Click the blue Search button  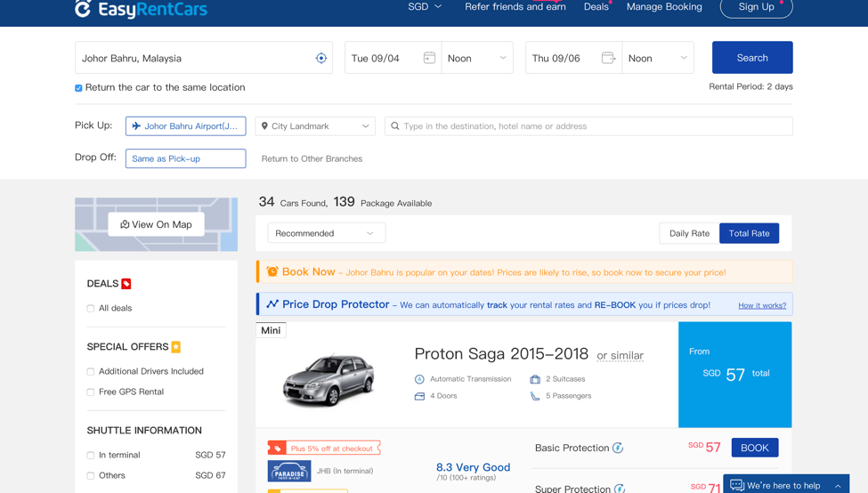click(x=752, y=58)
